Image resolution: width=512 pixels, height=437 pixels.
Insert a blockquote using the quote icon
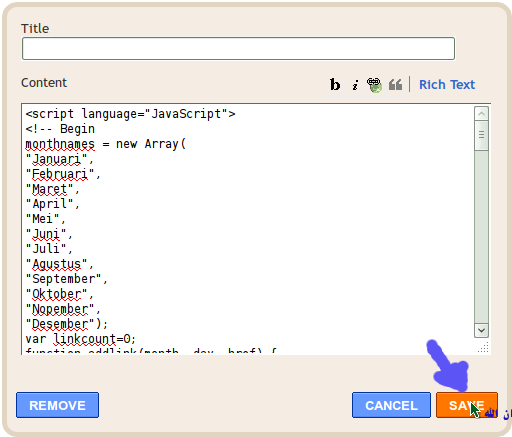(395, 85)
